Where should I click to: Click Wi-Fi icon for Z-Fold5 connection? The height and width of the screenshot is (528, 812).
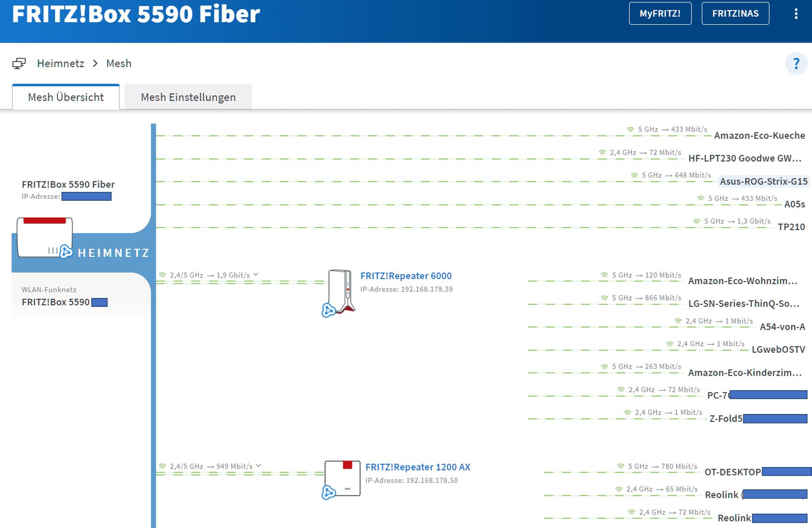[627, 412]
